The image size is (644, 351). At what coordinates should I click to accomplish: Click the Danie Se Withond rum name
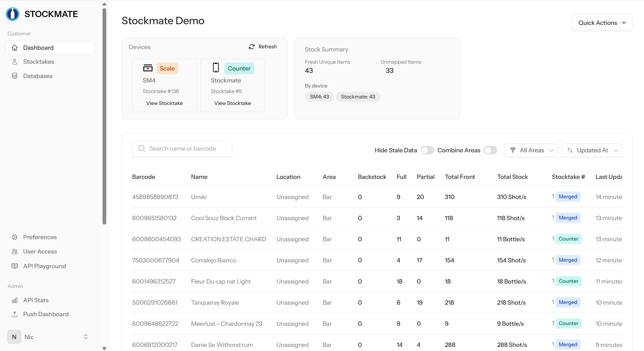click(x=222, y=345)
